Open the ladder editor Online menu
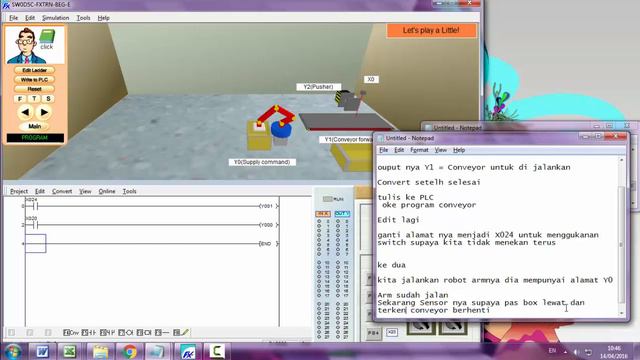Viewport: 640px width, 360px height. [x=107, y=191]
